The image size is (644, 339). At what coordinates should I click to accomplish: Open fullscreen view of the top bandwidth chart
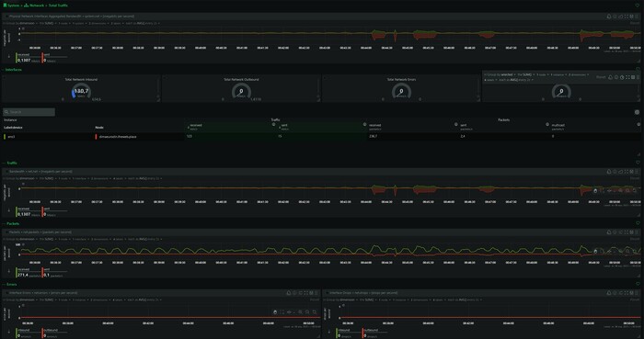tap(627, 17)
